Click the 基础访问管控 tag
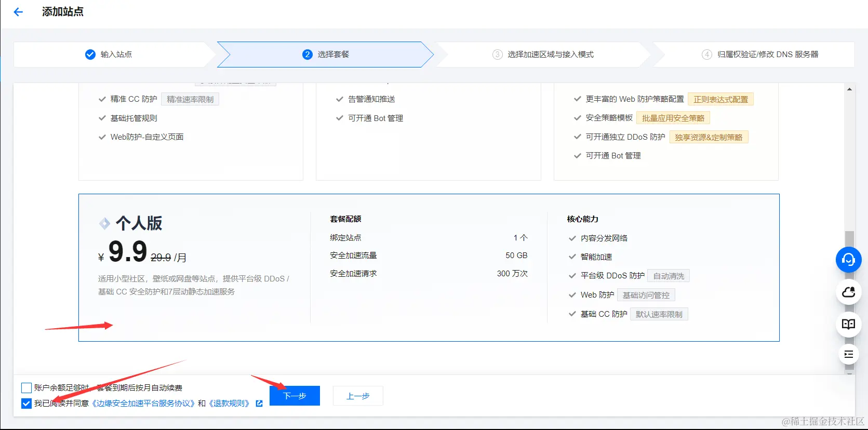This screenshot has width=868, height=430. (646, 295)
